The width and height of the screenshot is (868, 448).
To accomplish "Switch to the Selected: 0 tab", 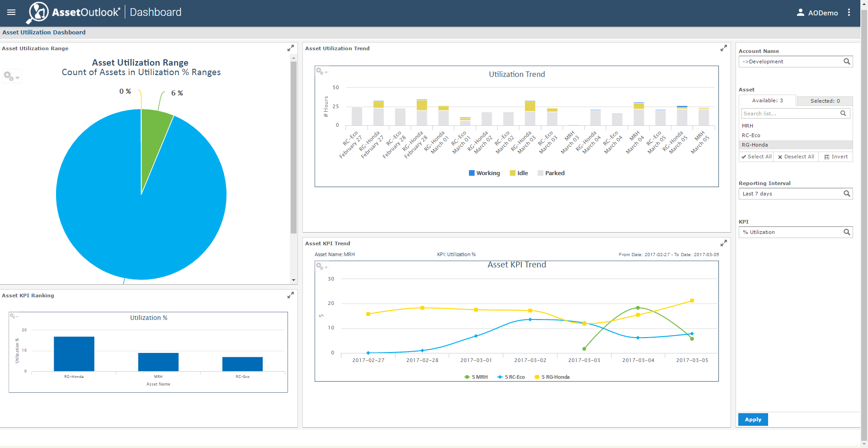I will coord(825,101).
